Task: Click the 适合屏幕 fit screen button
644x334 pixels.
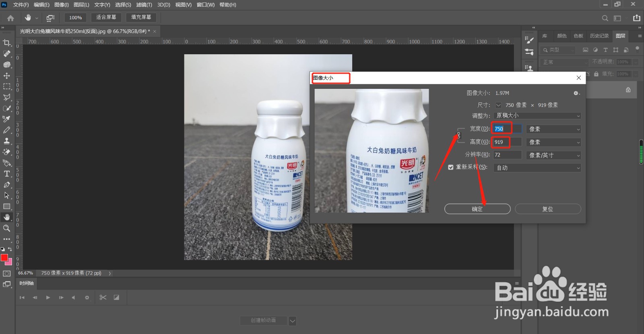Action: pyautogui.click(x=106, y=17)
